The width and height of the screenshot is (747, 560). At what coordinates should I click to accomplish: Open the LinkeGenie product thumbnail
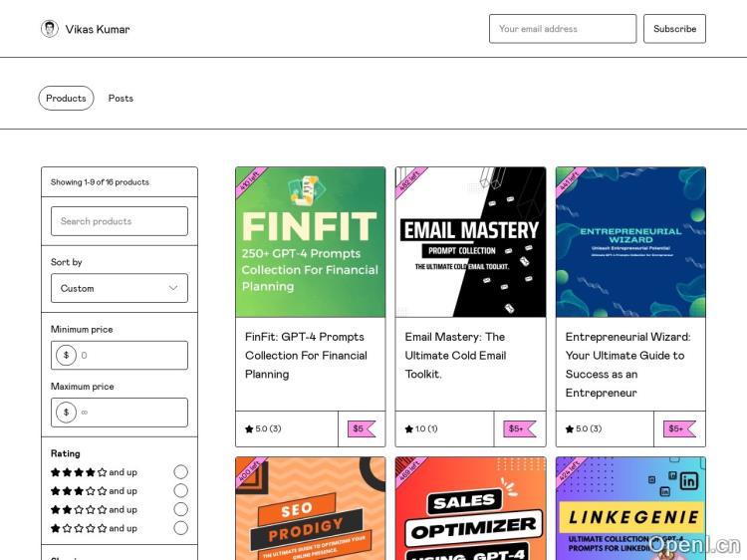click(x=630, y=508)
